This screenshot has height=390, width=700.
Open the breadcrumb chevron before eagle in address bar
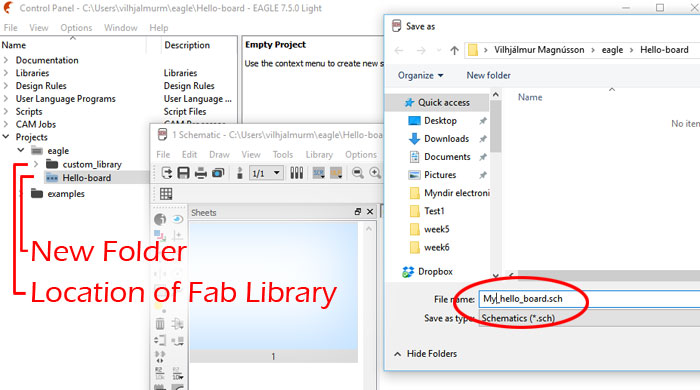pos(593,50)
